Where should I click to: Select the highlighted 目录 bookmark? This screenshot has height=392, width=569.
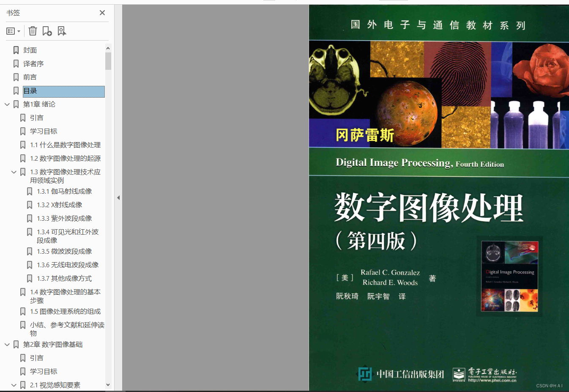coord(63,91)
